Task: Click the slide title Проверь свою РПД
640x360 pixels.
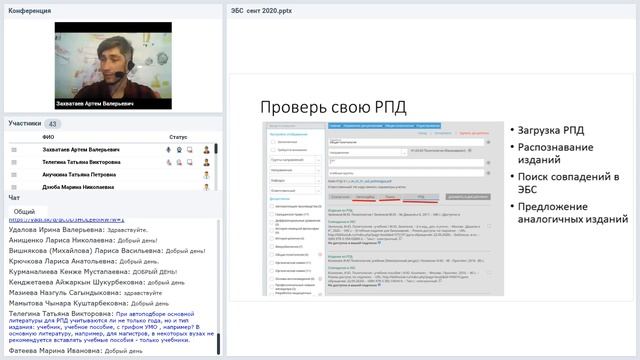Action: click(333, 107)
